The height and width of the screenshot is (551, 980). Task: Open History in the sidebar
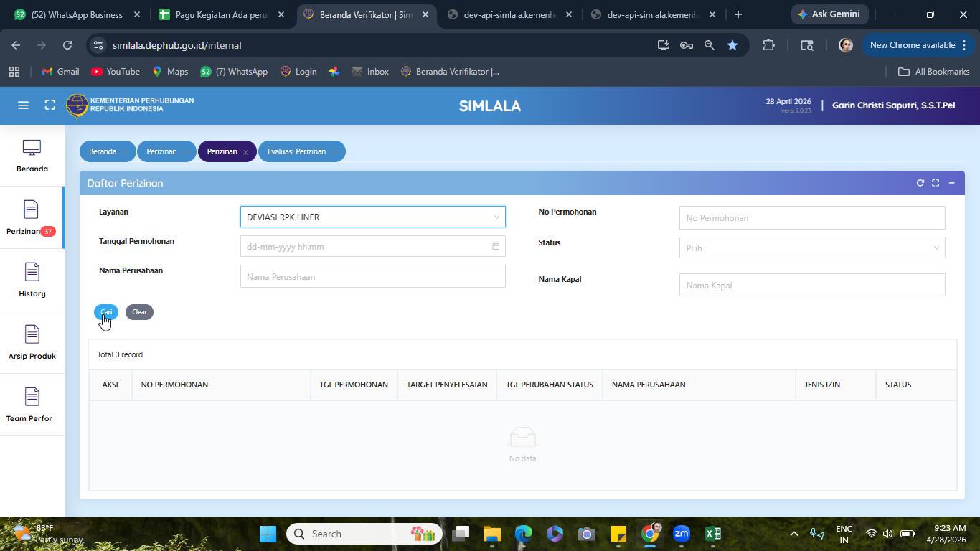point(32,281)
